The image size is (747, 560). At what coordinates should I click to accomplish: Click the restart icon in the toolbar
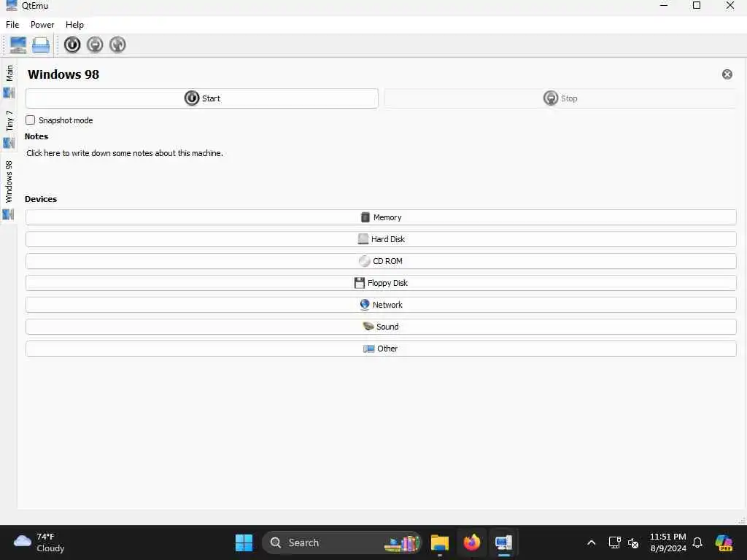coord(117,44)
